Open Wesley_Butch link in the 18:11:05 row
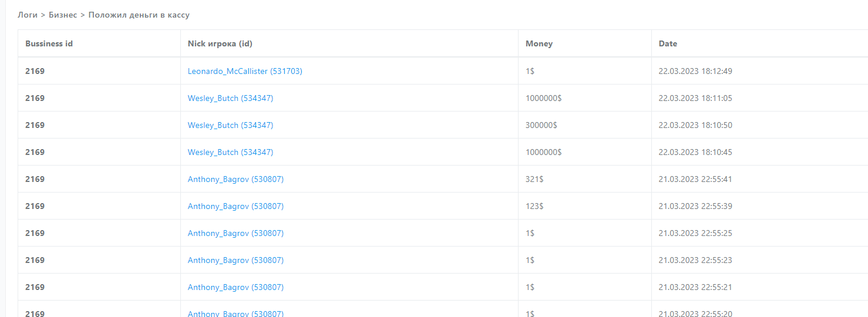This screenshot has height=317, width=868. click(230, 98)
